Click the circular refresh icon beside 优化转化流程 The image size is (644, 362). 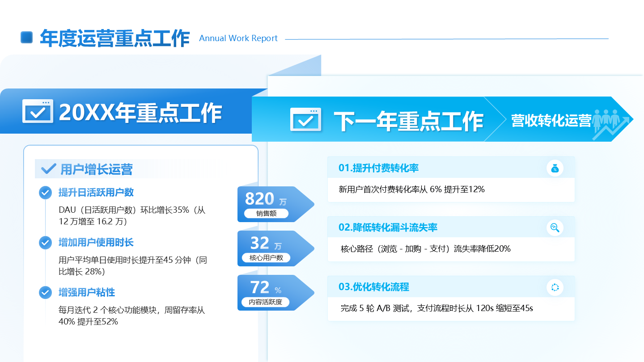coord(555,287)
